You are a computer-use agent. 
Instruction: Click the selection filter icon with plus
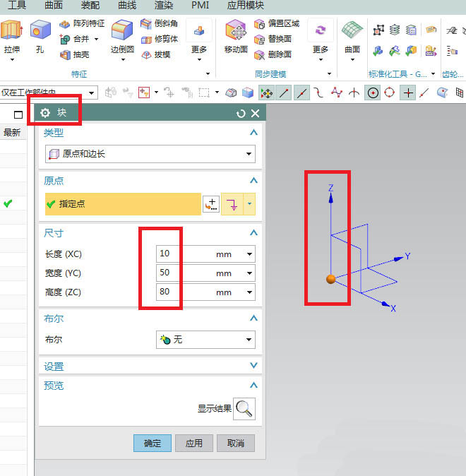144,93
